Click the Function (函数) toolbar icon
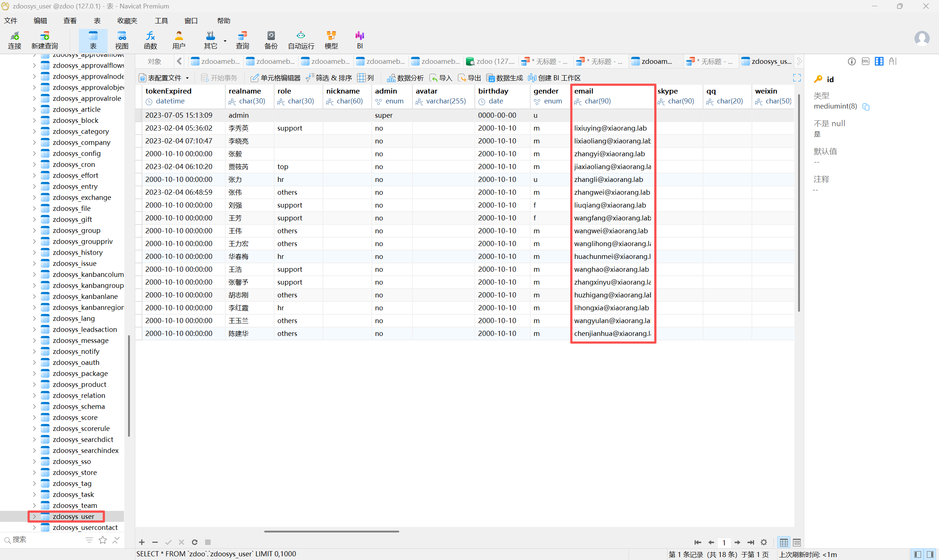The image size is (939, 560). click(x=150, y=40)
